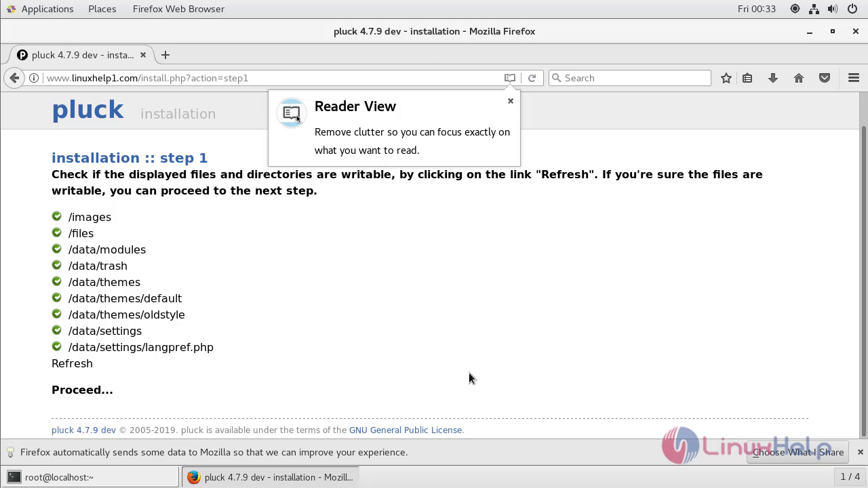
Task: Click the 'installation :: step 1' heading
Action: (x=130, y=158)
